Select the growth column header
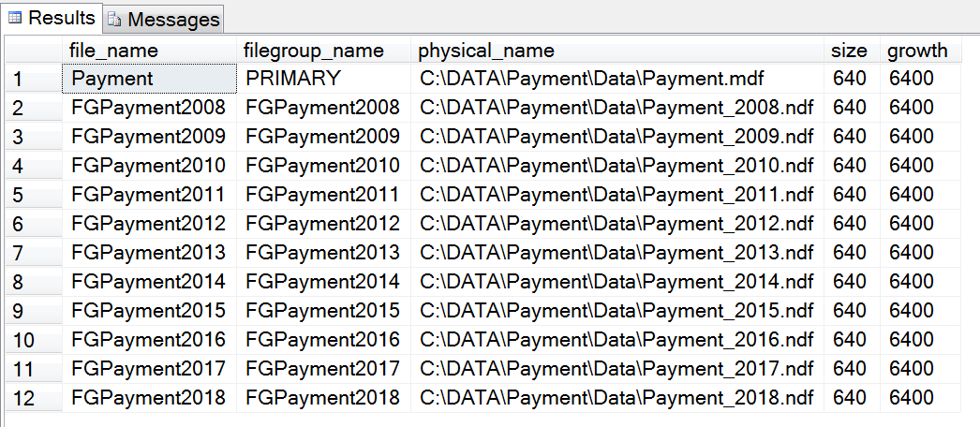The image size is (980, 427). (x=917, y=51)
